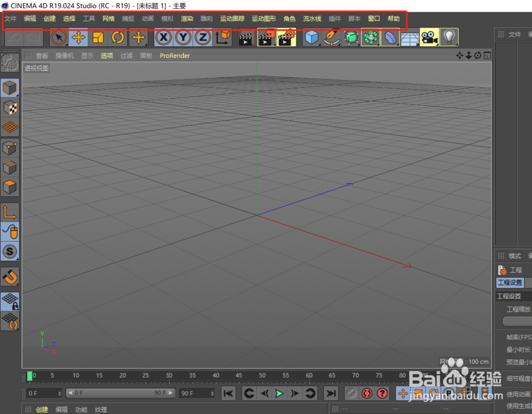Click Make Editable icon in left sidebar

click(10, 63)
